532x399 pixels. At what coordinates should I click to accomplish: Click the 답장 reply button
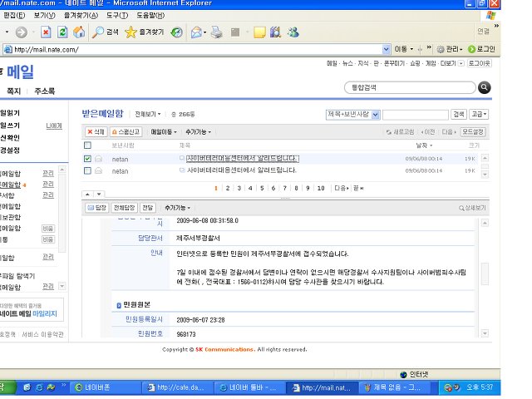96,208
